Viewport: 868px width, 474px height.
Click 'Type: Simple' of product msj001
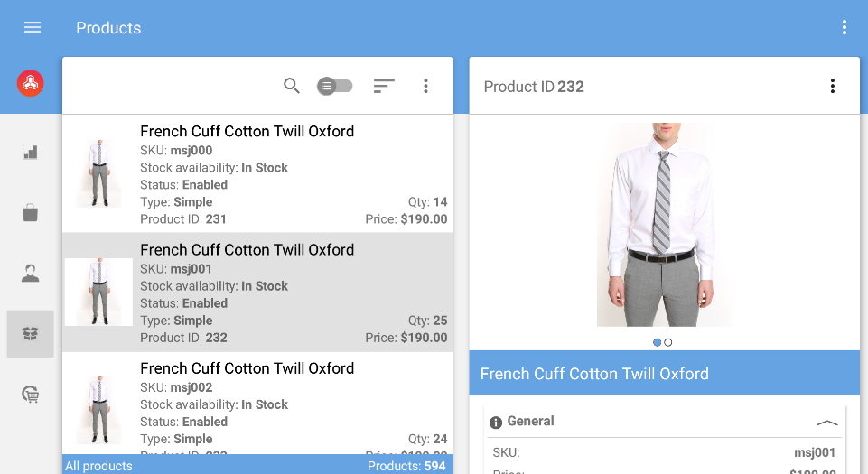(176, 321)
